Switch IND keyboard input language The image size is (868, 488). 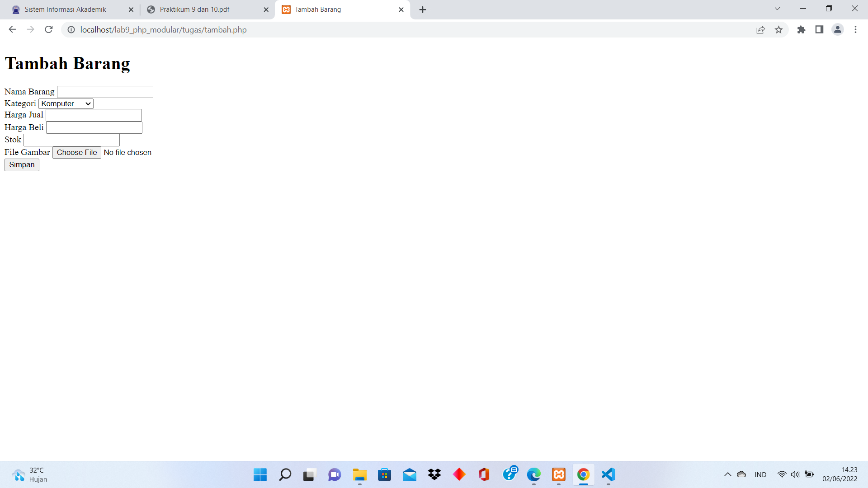[x=760, y=474]
